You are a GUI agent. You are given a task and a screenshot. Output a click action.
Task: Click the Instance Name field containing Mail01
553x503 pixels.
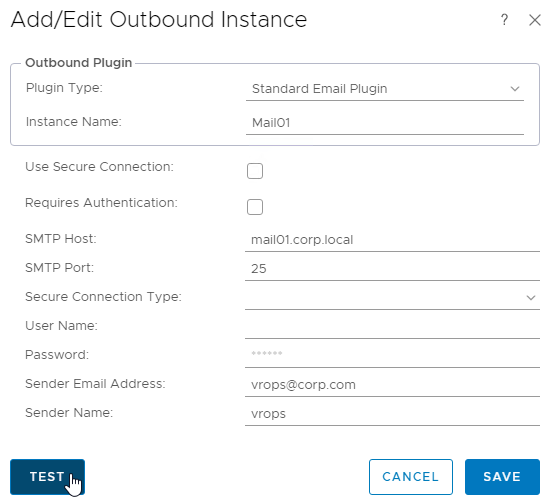[384, 123]
